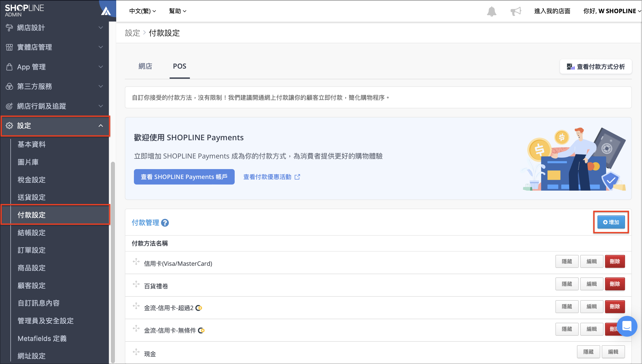The height and width of the screenshot is (364, 642).
Task: Click the external link icon after 查看付款優惠活動
Action: [297, 177]
